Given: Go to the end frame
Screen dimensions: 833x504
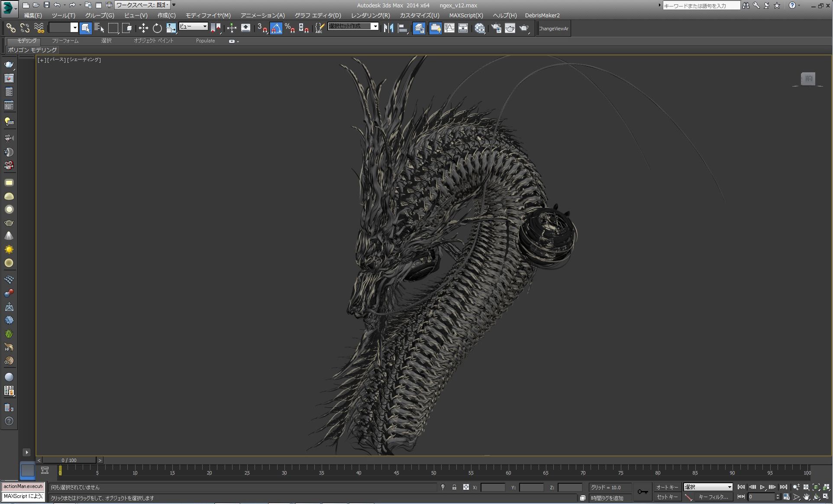Looking at the screenshot, I should click(x=783, y=487).
